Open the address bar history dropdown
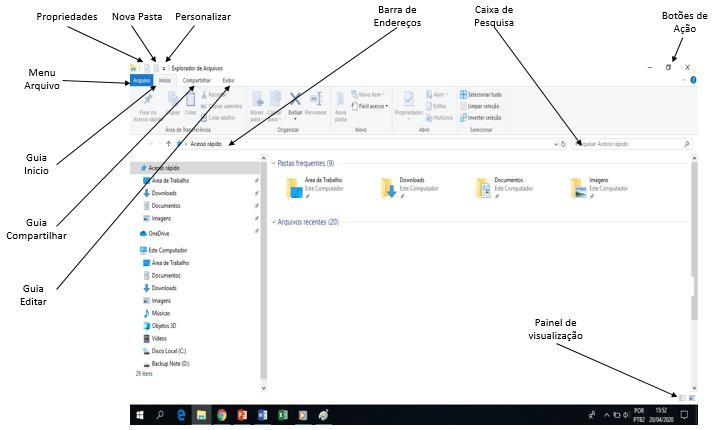The image size is (712, 430). click(556, 144)
